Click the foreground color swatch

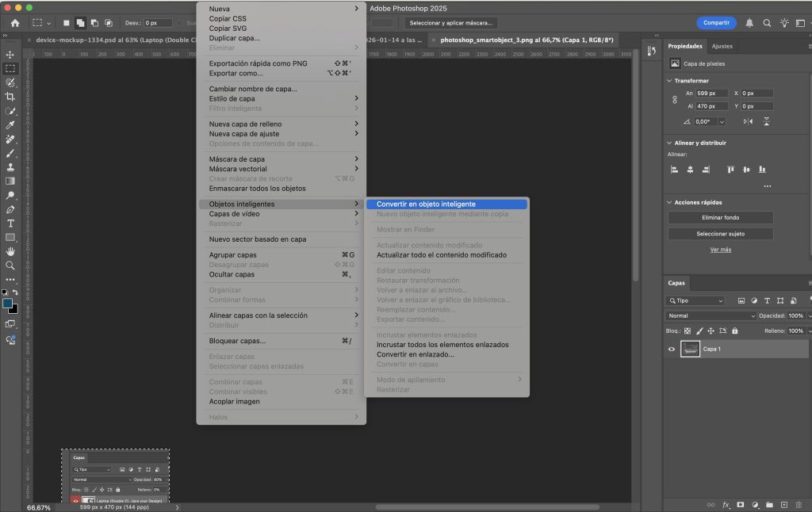8,304
